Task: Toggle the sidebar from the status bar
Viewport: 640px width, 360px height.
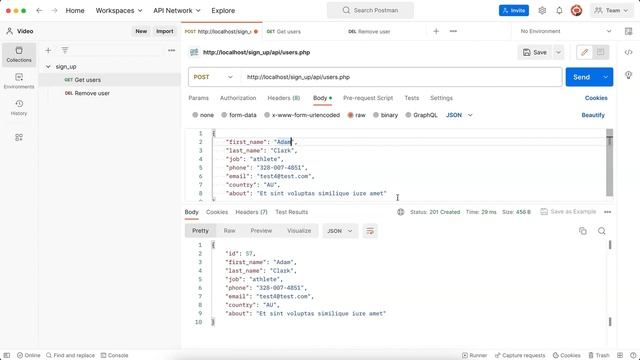Action: [7, 355]
